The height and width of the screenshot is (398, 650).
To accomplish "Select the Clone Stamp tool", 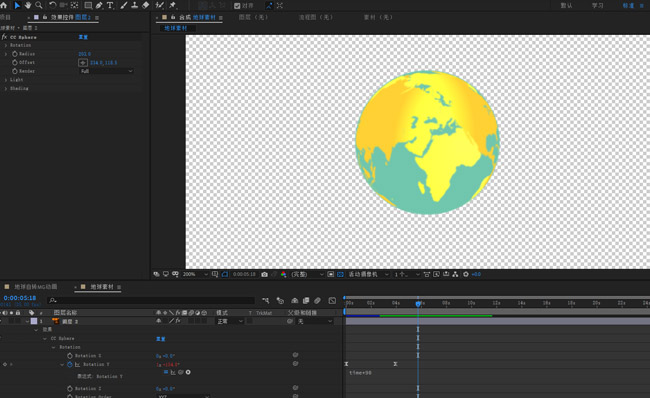I will click(134, 5).
